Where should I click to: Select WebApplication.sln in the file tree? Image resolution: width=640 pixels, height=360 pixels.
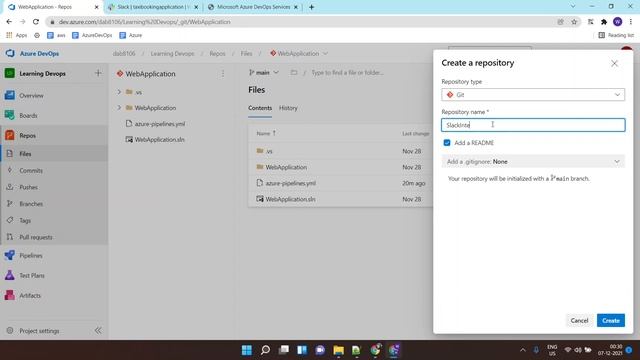[160, 140]
